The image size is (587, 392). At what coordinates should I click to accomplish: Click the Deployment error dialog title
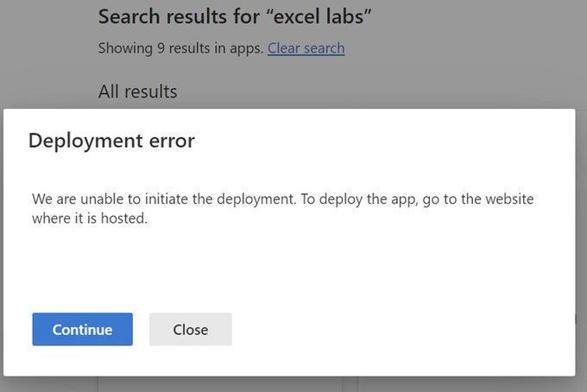point(111,141)
